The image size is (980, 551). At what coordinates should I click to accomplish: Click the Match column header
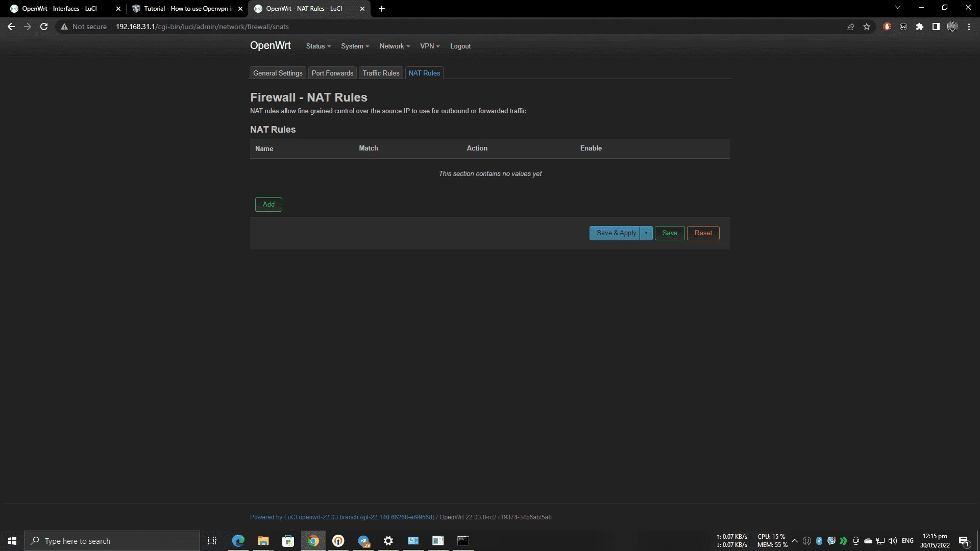click(369, 148)
